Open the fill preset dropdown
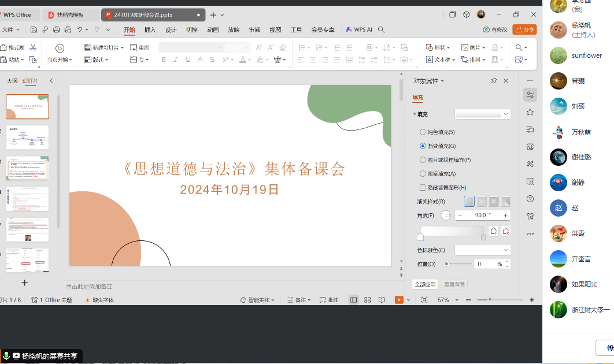 tap(483, 114)
